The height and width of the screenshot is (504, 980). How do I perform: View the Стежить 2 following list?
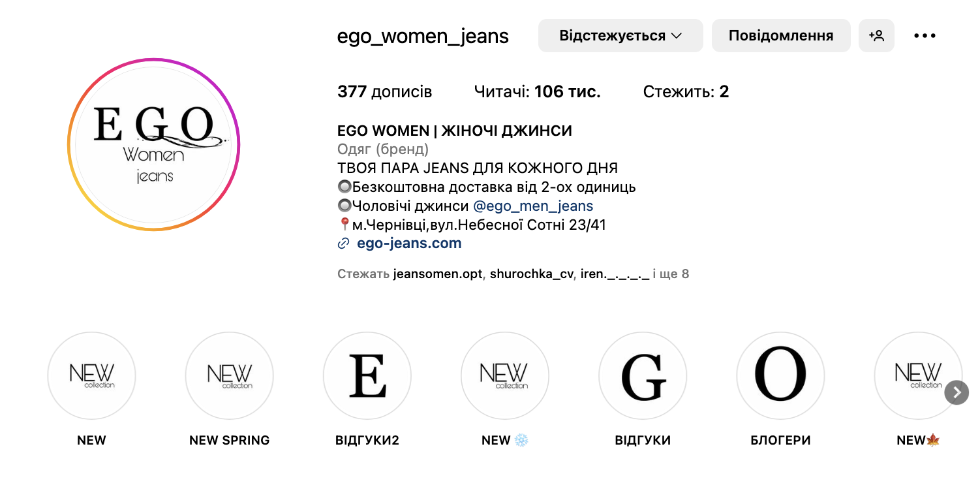tap(686, 92)
